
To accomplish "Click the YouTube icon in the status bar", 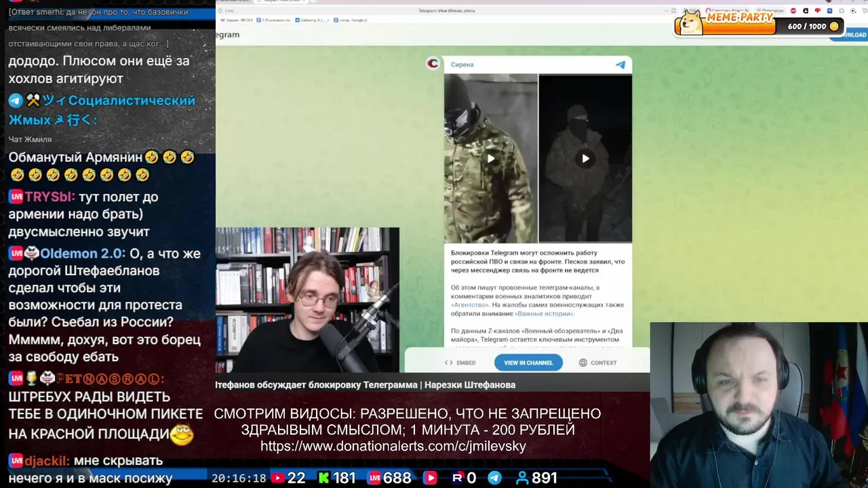I will tap(277, 478).
